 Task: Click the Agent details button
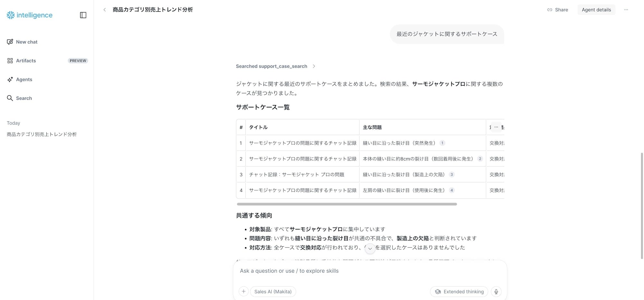pos(596,10)
